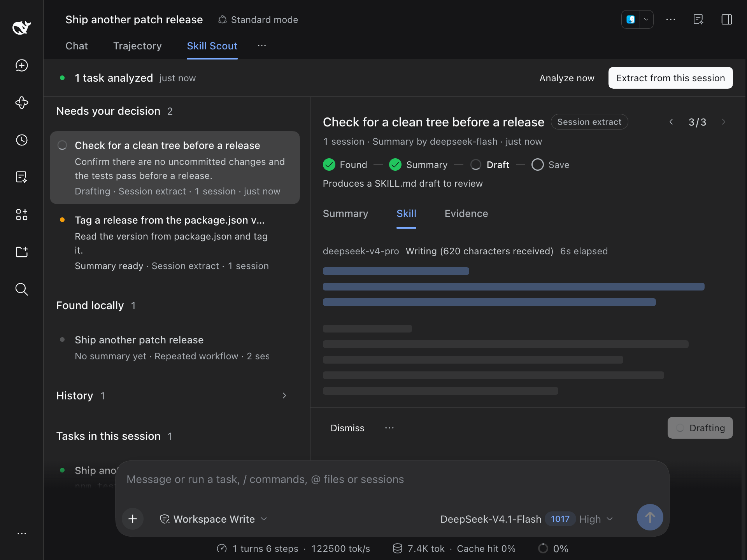This screenshot has height=560, width=747.
Task: Click the Finder app icon in header
Action: click(631, 19)
